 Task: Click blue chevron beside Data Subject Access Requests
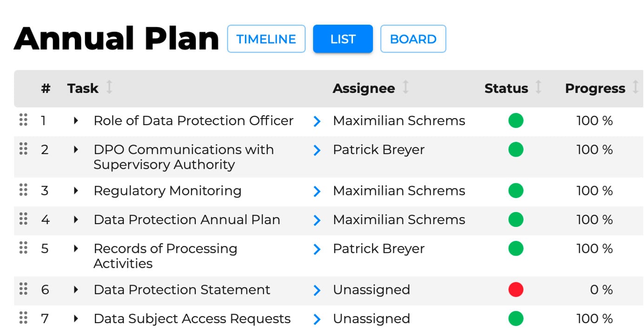(317, 319)
